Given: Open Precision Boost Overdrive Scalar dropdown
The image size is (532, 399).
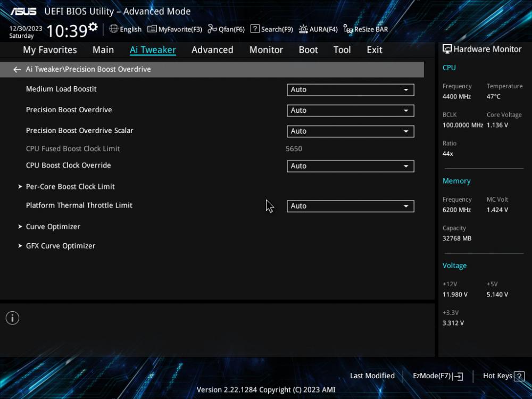Looking at the screenshot, I should pyautogui.click(x=351, y=131).
